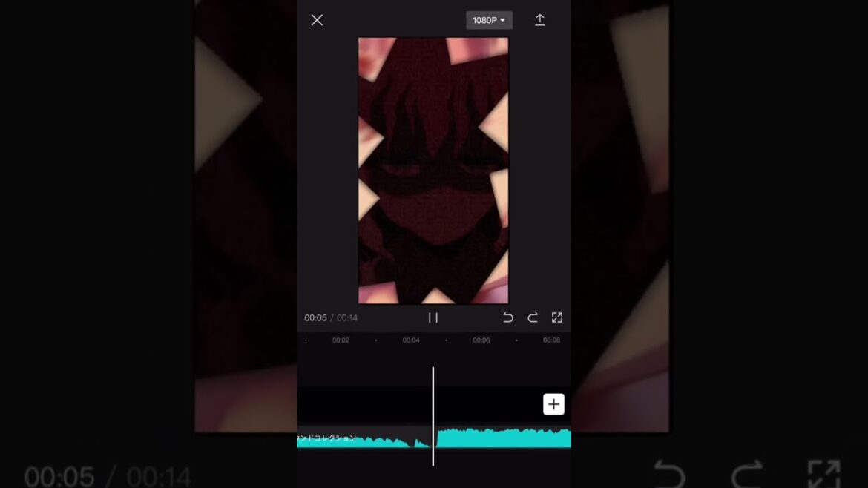Select the black video track before playhead

364,404
